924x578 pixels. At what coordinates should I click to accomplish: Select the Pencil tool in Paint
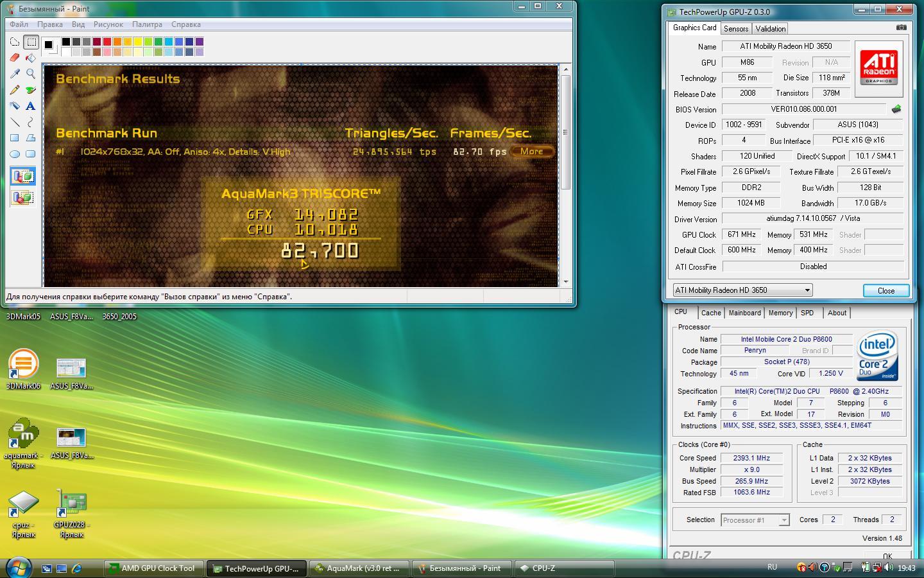click(x=15, y=90)
